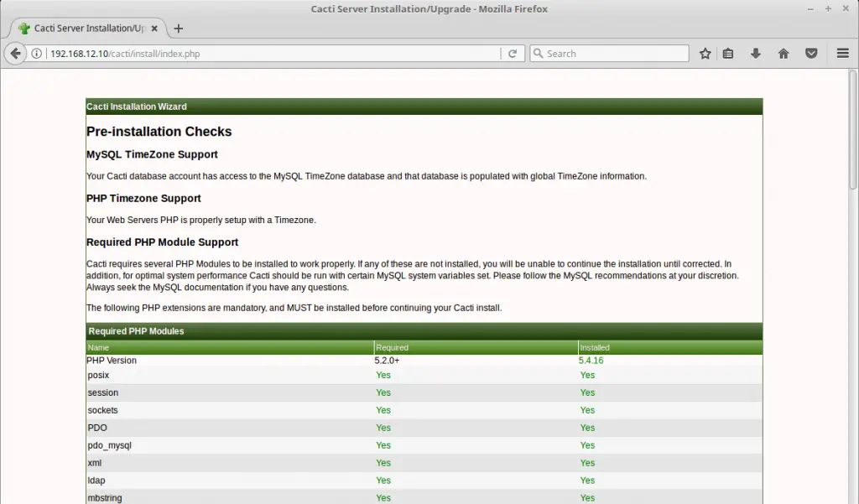Screen dimensions: 859x504
Task: Click the mbstring module name
Action: (105, 498)
